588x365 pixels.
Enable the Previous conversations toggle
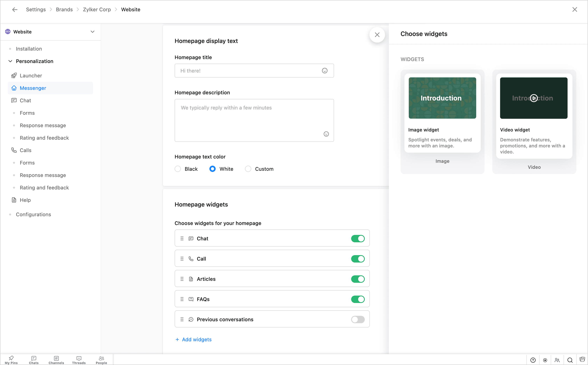point(357,319)
